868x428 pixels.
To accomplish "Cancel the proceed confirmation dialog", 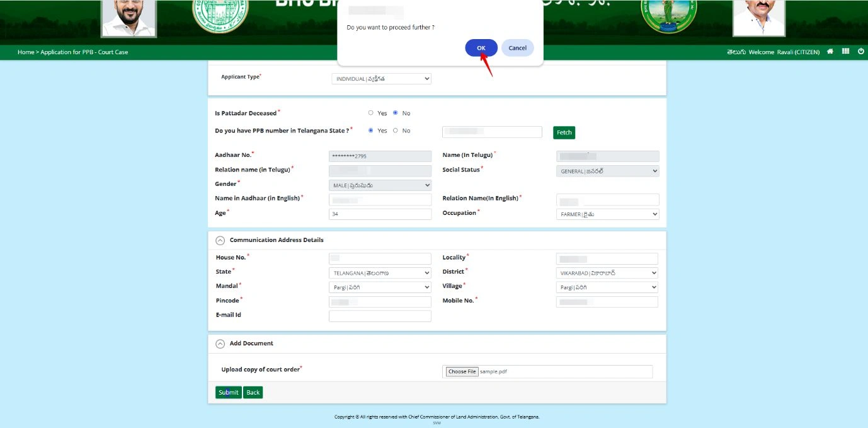I will (517, 48).
